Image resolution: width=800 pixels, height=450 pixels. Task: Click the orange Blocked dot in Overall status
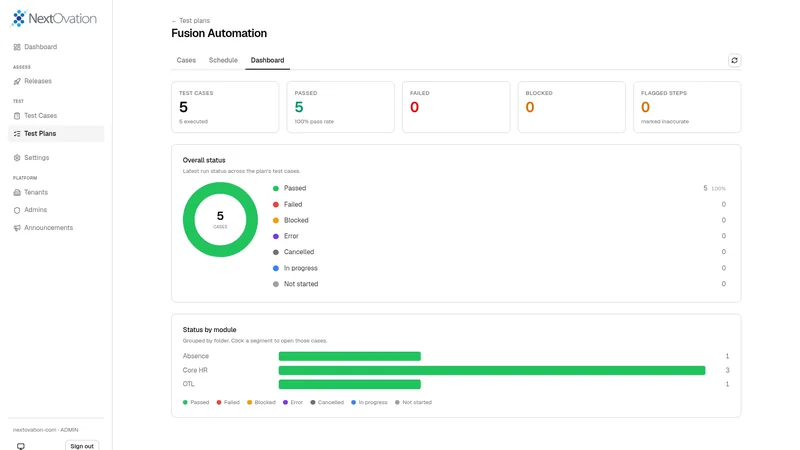tap(276, 220)
